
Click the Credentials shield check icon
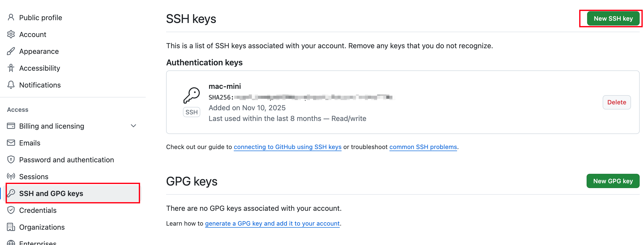(11, 210)
